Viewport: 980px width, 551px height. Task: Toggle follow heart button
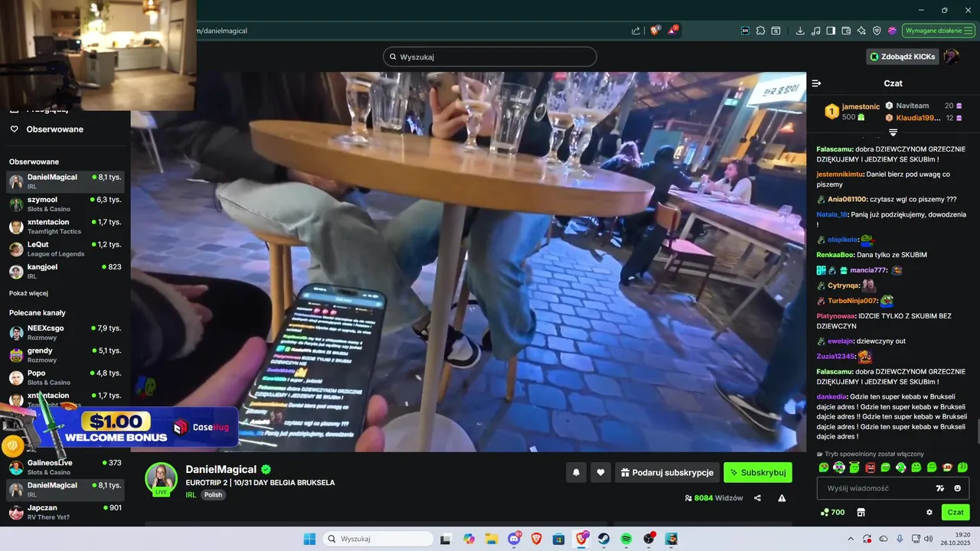click(x=600, y=473)
